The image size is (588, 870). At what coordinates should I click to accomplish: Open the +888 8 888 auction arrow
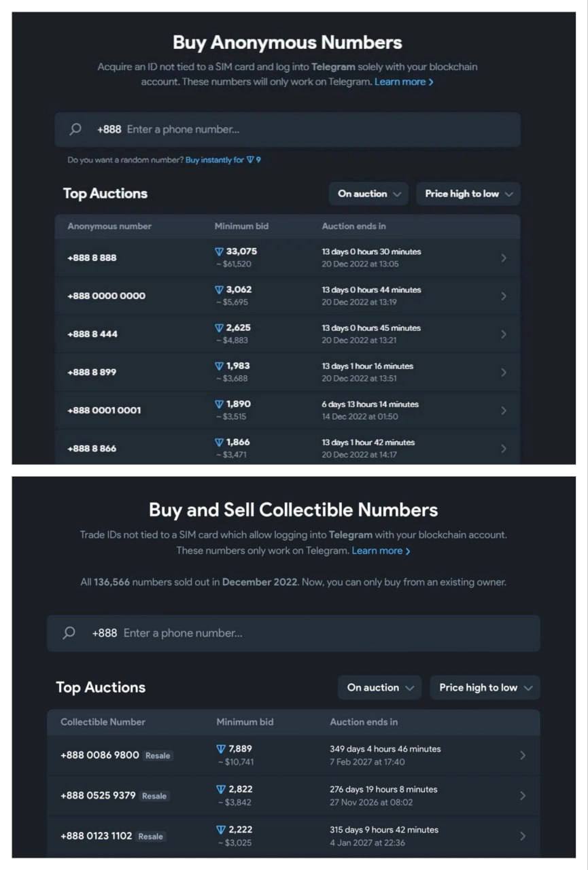503,258
